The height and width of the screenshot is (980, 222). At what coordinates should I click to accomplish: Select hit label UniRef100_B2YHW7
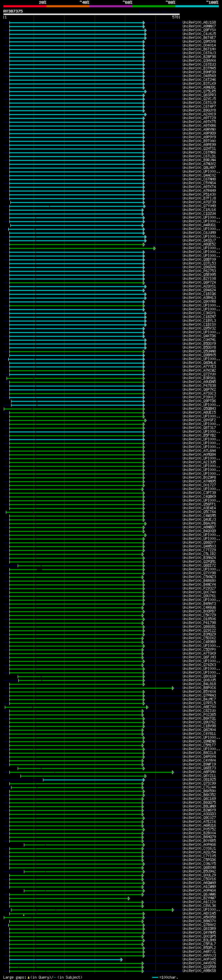pos(199,898)
